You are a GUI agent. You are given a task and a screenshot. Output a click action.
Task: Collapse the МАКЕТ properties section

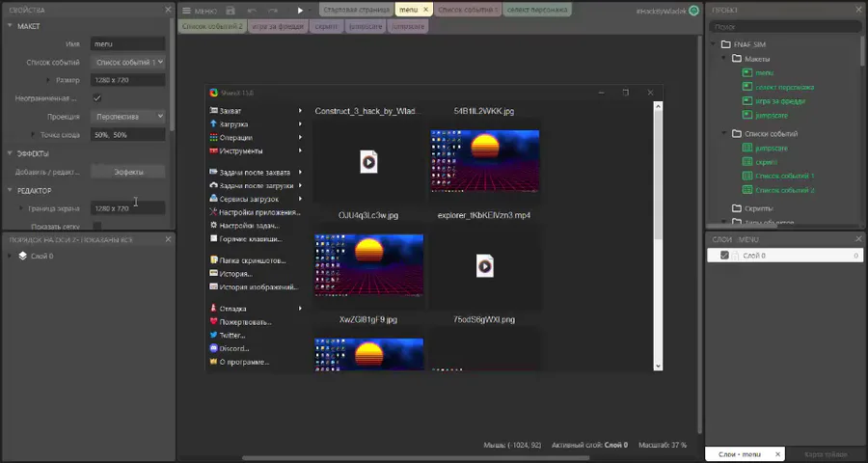[10, 26]
